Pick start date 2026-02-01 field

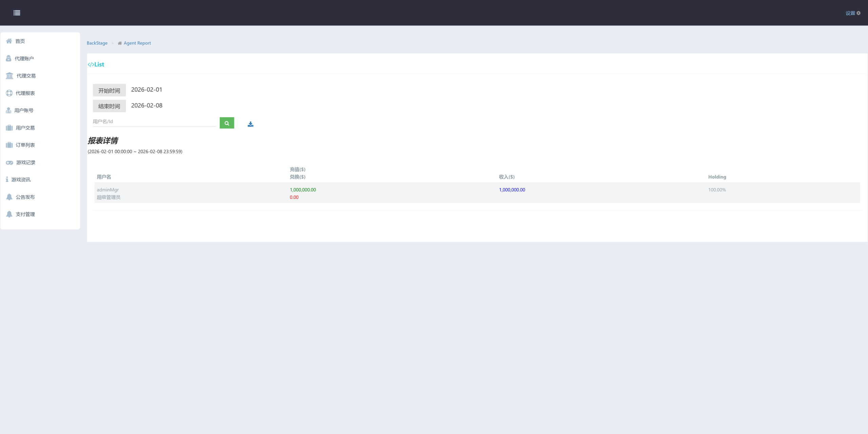146,90
